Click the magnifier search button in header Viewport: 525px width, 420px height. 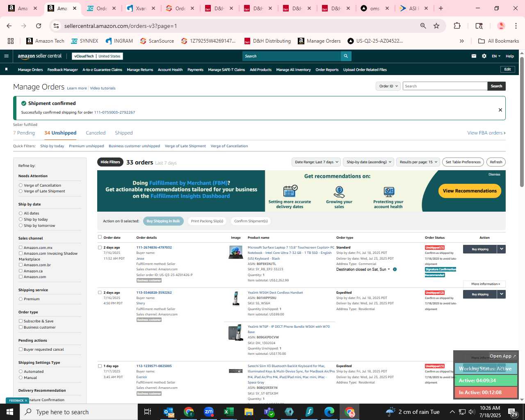(346, 56)
